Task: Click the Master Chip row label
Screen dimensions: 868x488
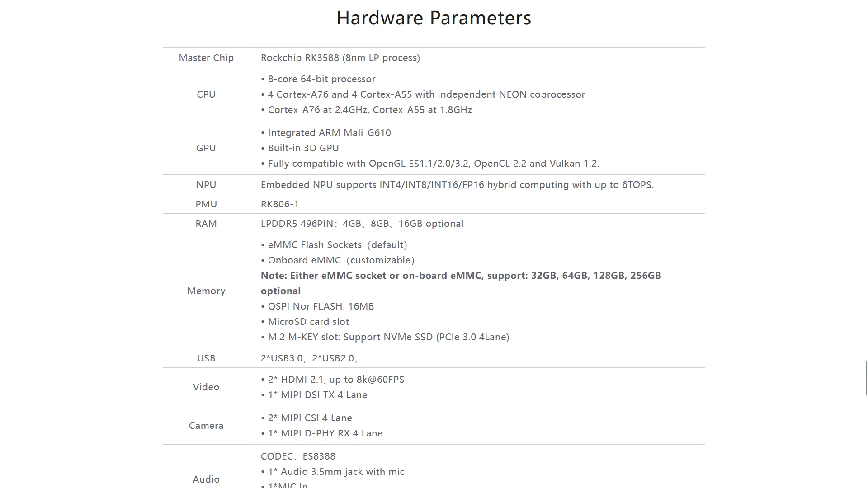Action: 206,58
